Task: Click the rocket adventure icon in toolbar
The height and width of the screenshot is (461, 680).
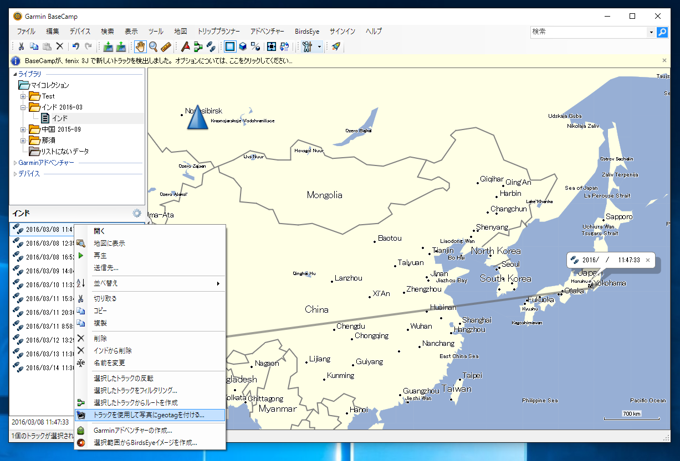Action: point(336,46)
